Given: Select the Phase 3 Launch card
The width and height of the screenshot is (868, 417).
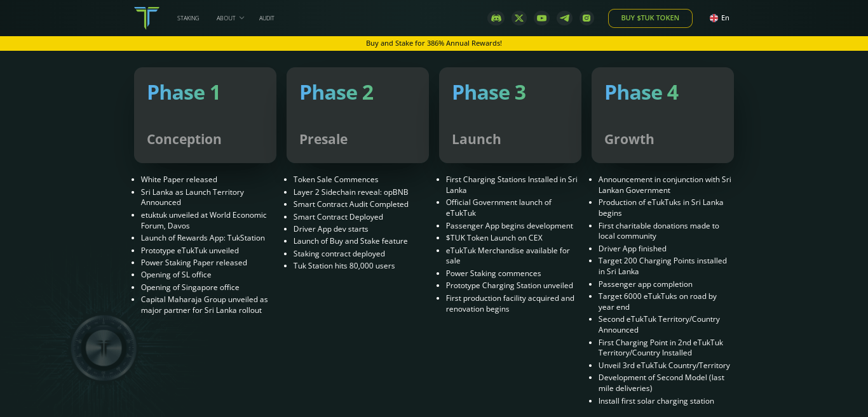Looking at the screenshot, I should point(510,115).
